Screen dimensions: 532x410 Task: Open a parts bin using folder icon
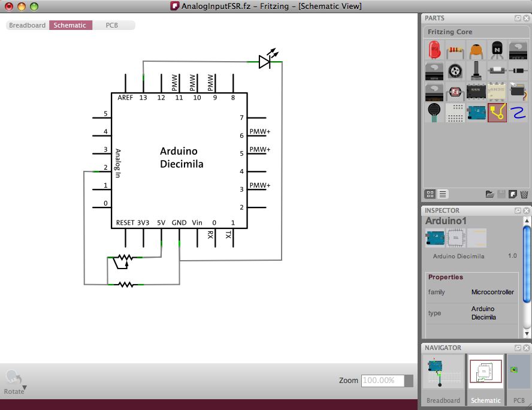click(x=489, y=194)
